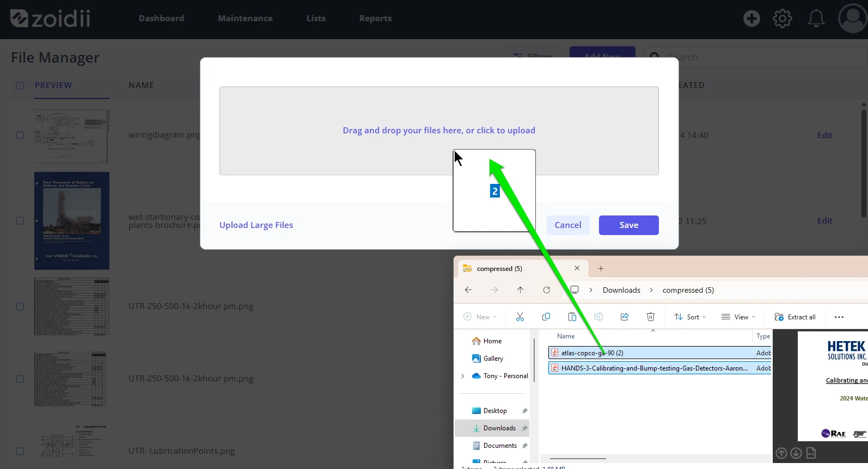Select the atlas-copco-ga-90 (2) file
This screenshot has height=469, width=868.
click(x=660, y=353)
